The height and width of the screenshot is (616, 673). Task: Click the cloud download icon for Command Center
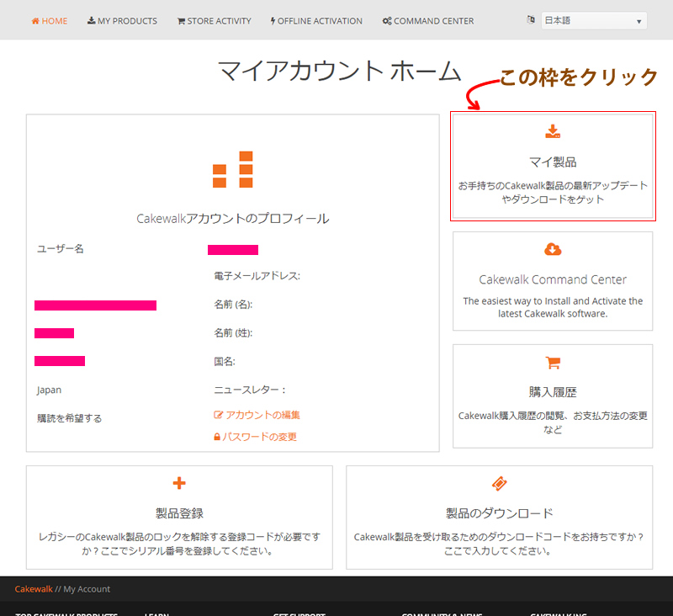coord(553,249)
